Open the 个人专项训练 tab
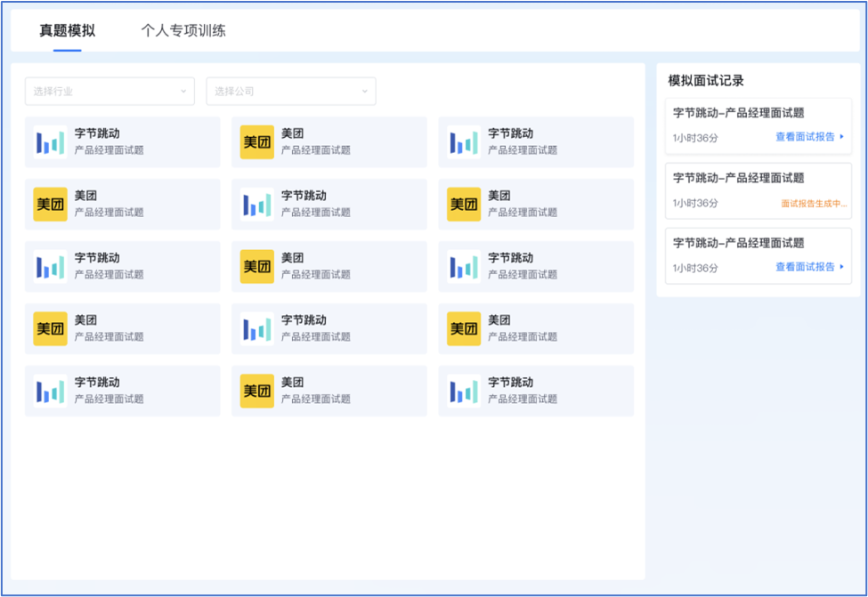 click(x=183, y=30)
